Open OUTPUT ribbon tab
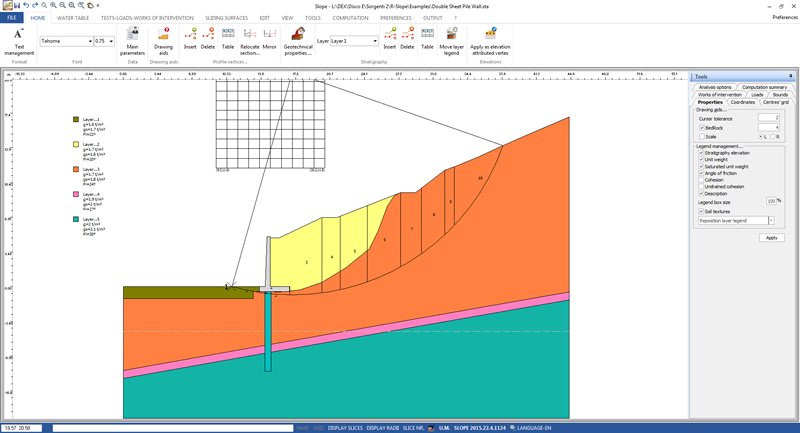 tap(433, 18)
